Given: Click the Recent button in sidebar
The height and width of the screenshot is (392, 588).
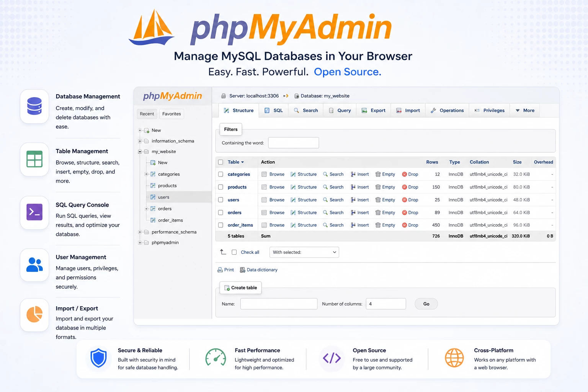Looking at the screenshot, I should [147, 114].
